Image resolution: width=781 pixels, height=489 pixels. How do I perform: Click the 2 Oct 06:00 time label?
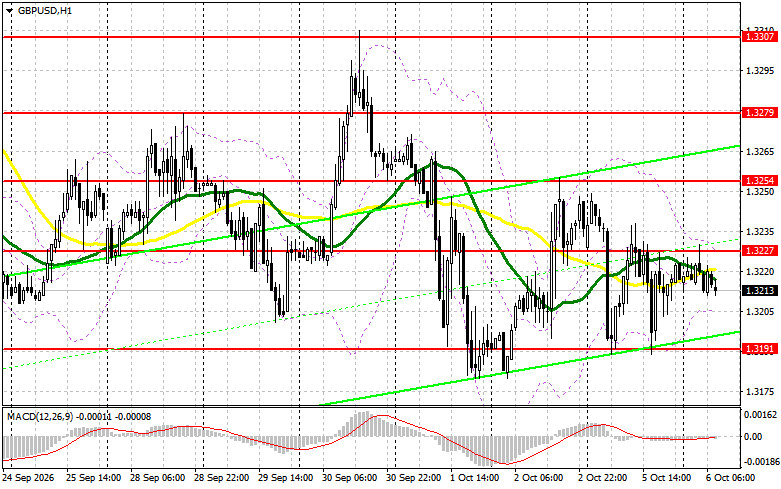point(538,478)
